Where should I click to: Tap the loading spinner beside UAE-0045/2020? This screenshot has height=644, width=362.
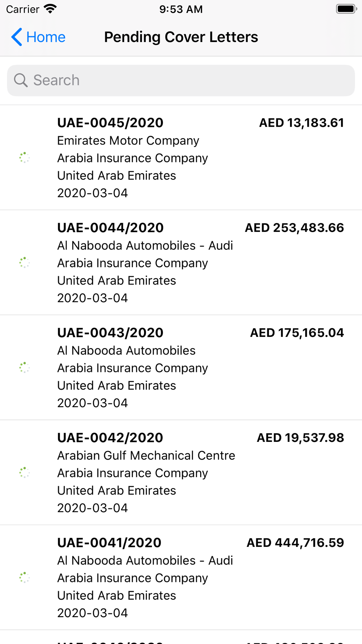pyautogui.click(x=24, y=158)
